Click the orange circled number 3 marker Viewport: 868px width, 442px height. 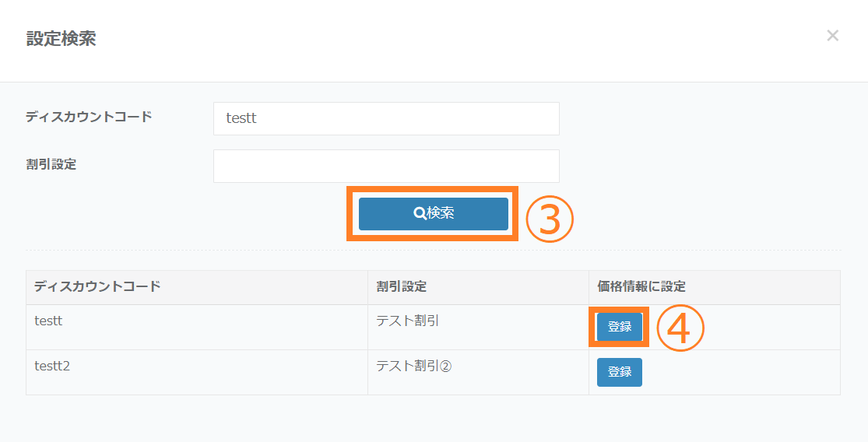point(550,219)
